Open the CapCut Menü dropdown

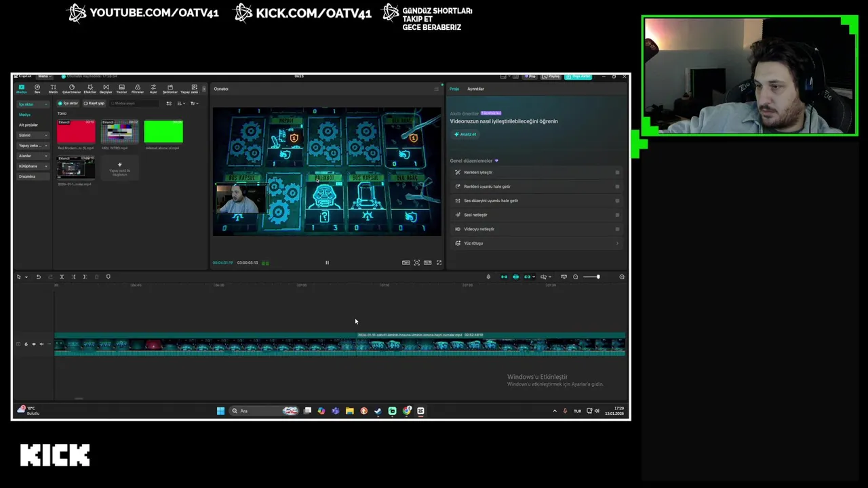click(44, 76)
